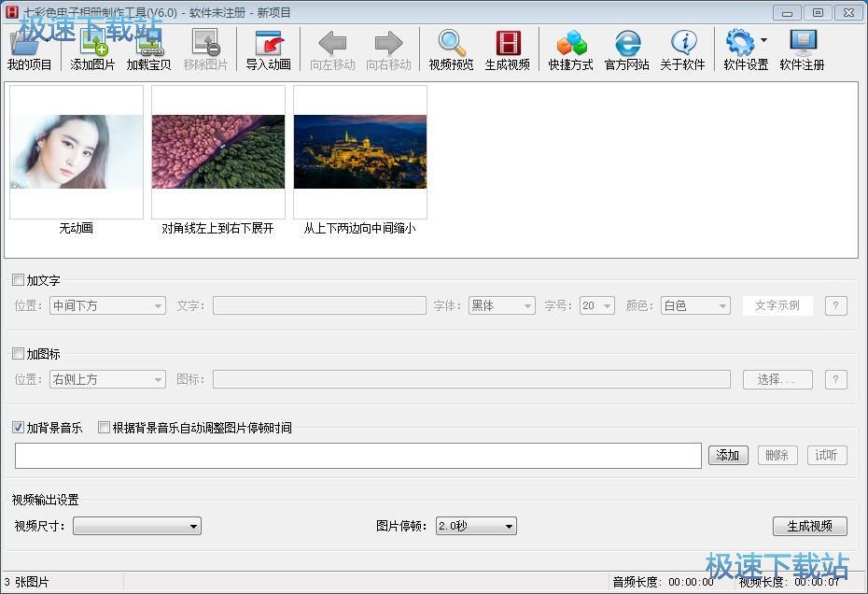The width and height of the screenshot is (868, 594).
Task: Open 视频预览 magnifier icon
Action: pyautogui.click(x=451, y=43)
